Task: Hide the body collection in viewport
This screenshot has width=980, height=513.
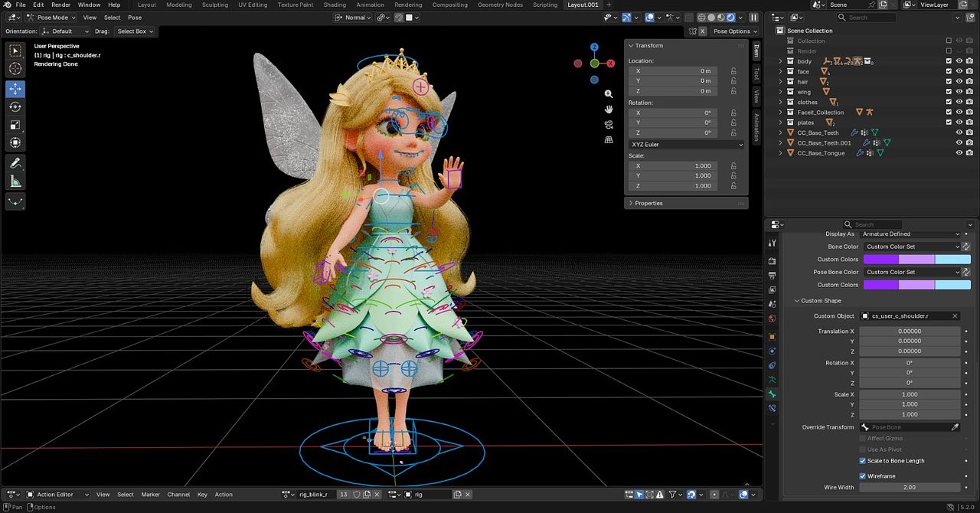Action: tap(959, 61)
